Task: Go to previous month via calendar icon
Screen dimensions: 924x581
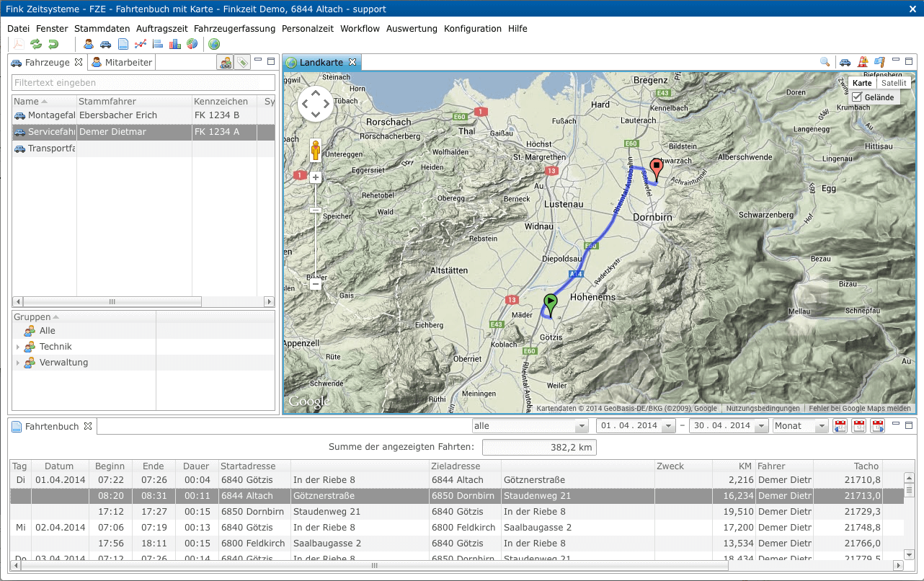Action: point(840,426)
